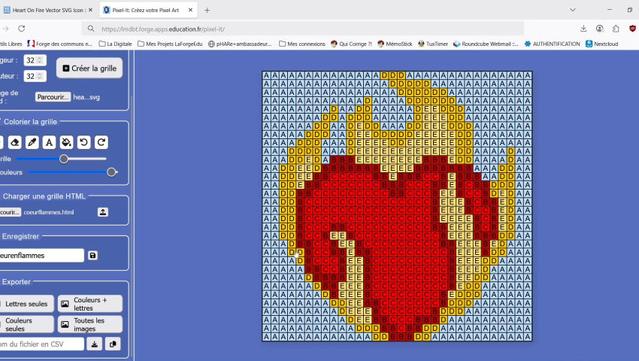
Task: Open AUTHENTIFICATION bookmark
Action: click(x=552, y=44)
